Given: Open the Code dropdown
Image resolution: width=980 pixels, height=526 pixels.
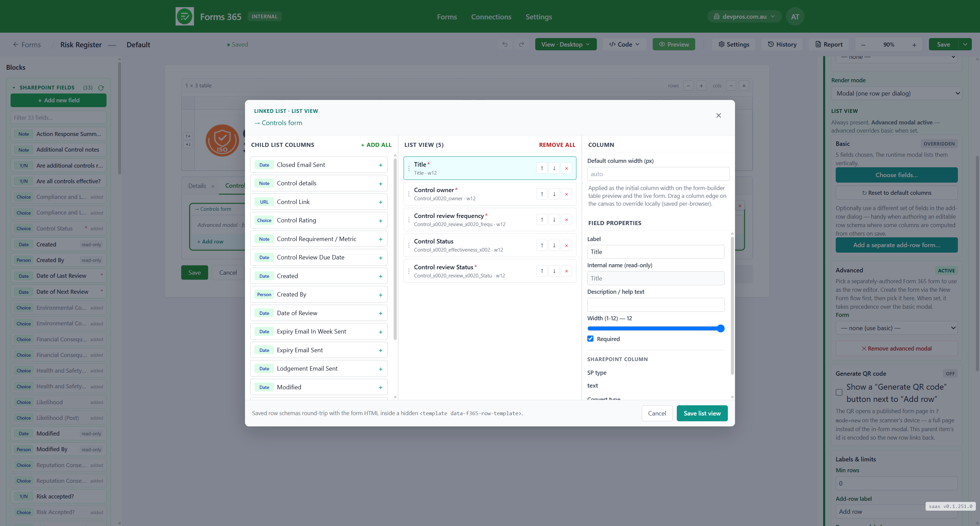Looking at the screenshot, I should [624, 45].
